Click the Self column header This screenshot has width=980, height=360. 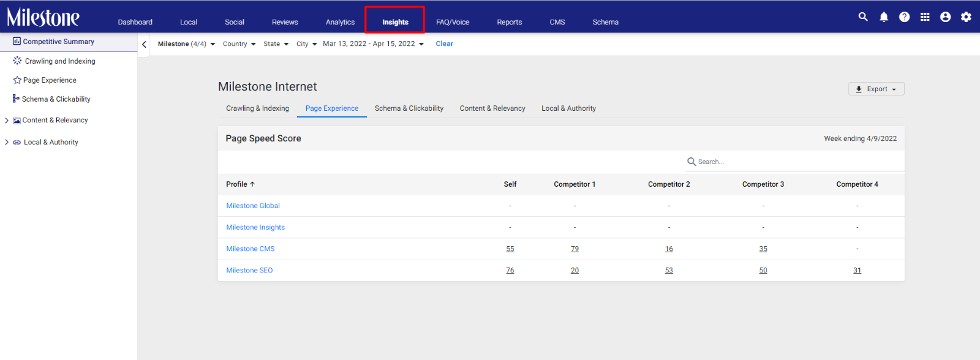point(510,184)
